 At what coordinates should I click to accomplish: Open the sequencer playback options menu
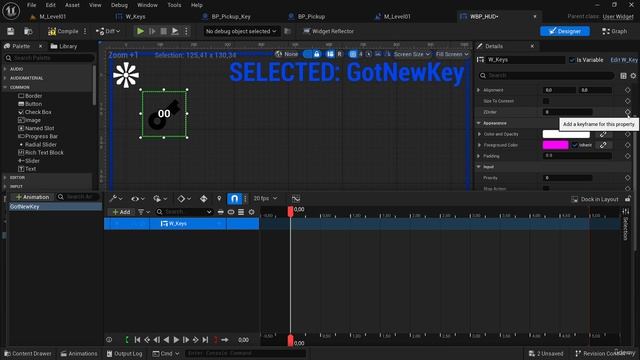[x=160, y=199]
